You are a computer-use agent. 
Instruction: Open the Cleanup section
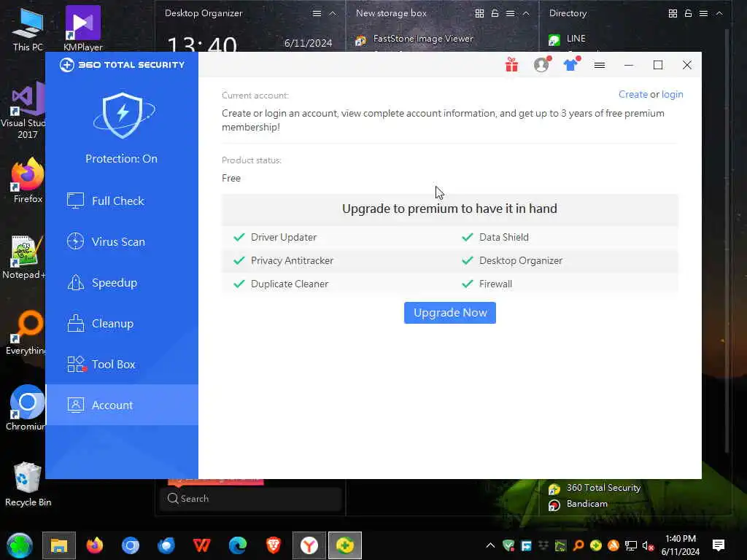[122, 324]
